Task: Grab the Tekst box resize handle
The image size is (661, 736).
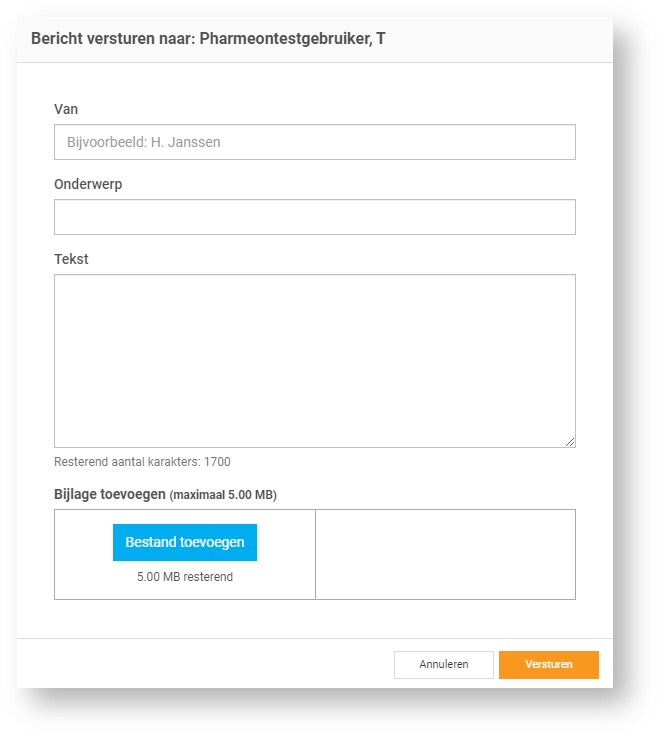Action: click(570, 441)
